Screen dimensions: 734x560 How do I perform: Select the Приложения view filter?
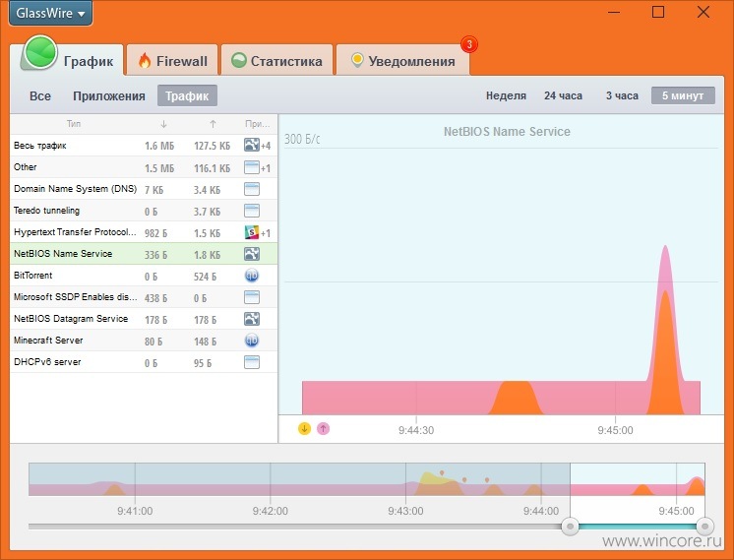[x=109, y=96]
